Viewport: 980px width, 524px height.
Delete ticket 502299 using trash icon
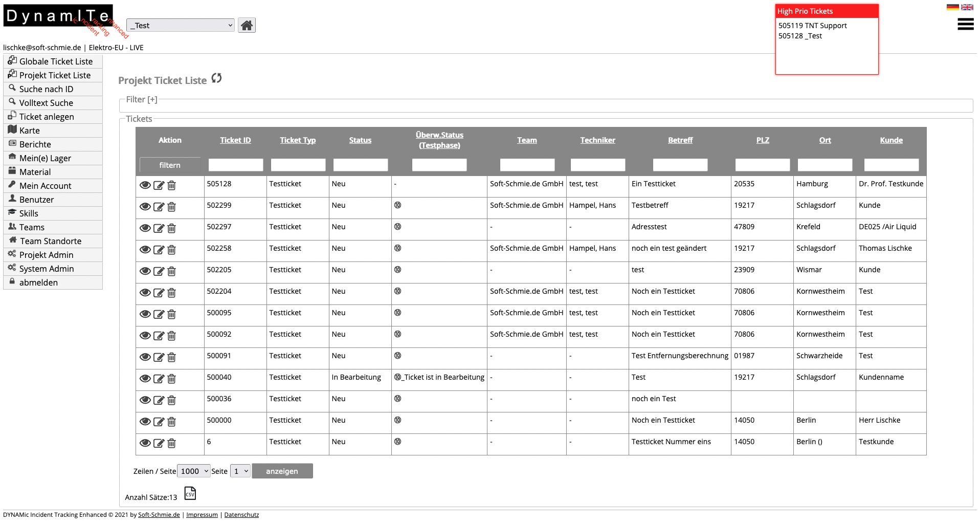(172, 207)
